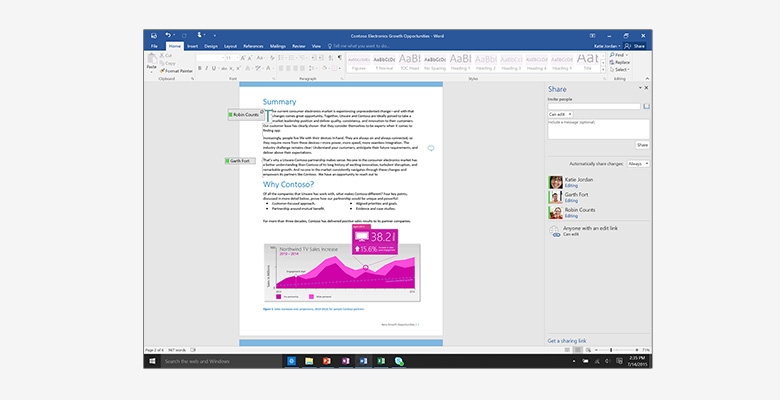Apply strikethrough formatting
Image resolution: width=780 pixels, height=400 pixels.
(224, 68)
